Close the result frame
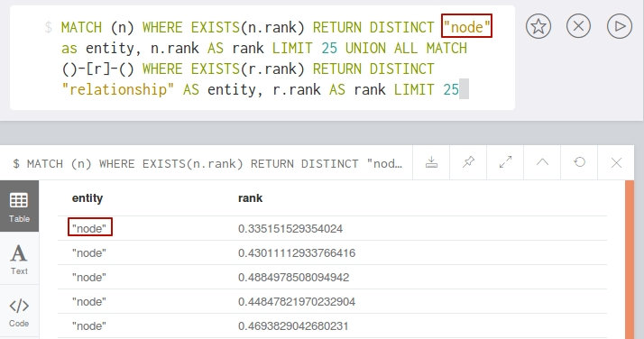 [x=616, y=162]
